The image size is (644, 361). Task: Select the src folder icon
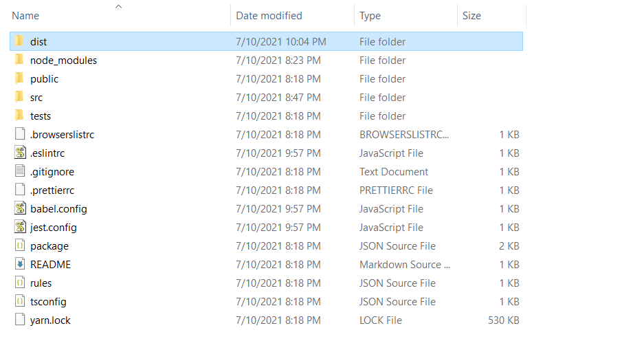(19, 97)
